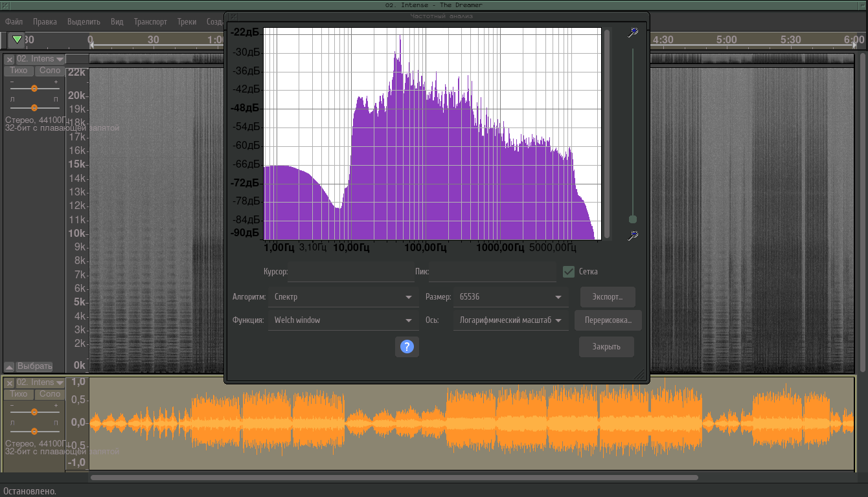Click the upper track pan slider knob
This screenshot has height=497, width=868.
point(34,107)
